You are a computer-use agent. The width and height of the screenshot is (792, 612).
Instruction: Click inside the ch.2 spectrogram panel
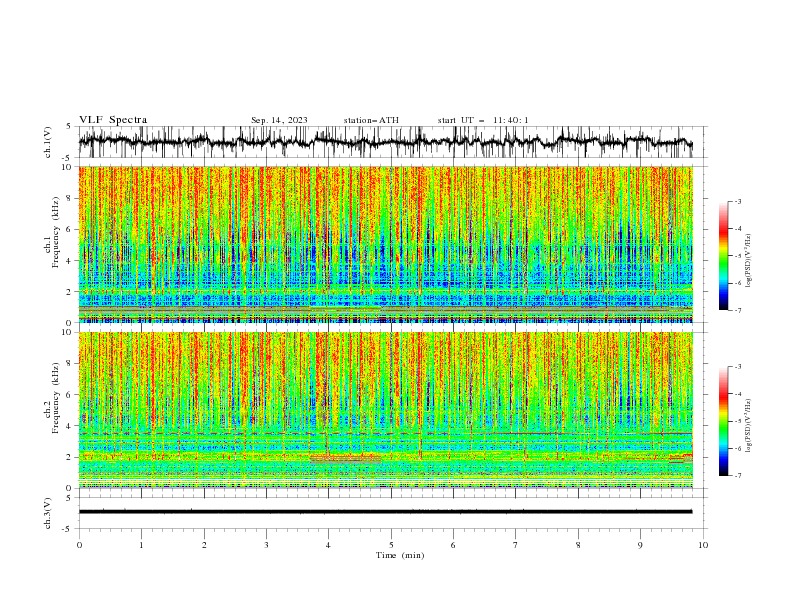(x=386, y=410)
